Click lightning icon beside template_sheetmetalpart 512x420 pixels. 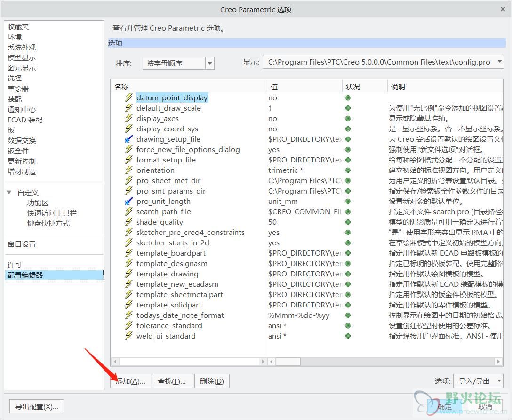click(x=128, y=295)
